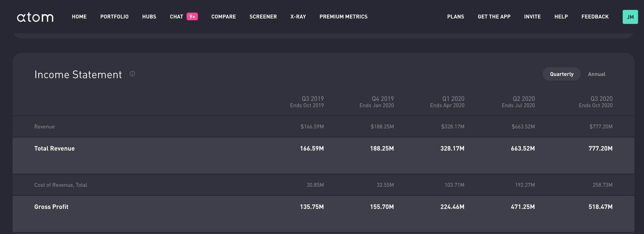Go to the Home page

(x=79, y=17)
